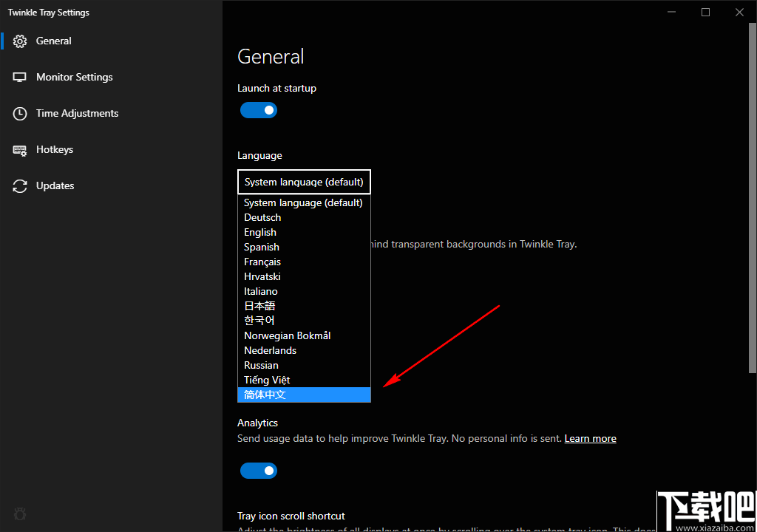The image size is (757, 532).
Task: Close the Twinkle Tray Settings window
Action: (x=739, y=12)
